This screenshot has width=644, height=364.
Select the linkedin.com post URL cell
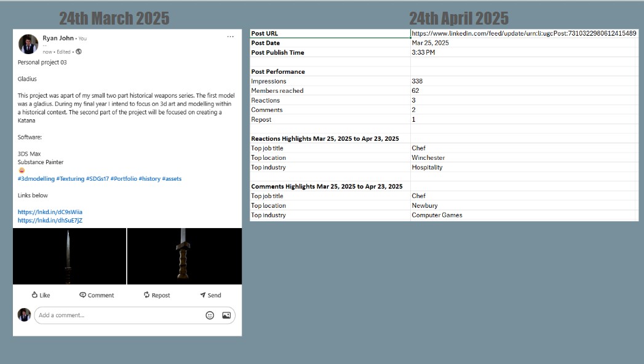coord(524,33)
